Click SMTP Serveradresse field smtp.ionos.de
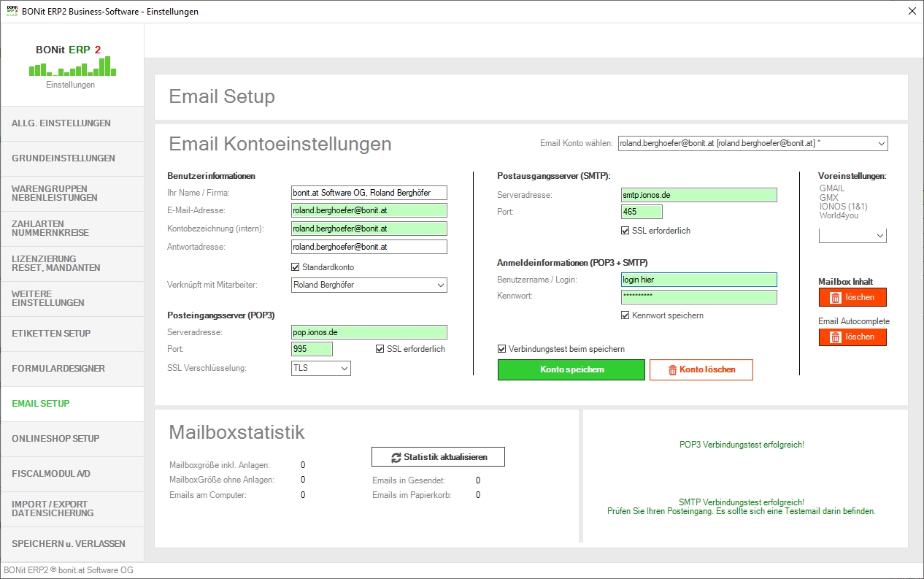 [698, 195]
